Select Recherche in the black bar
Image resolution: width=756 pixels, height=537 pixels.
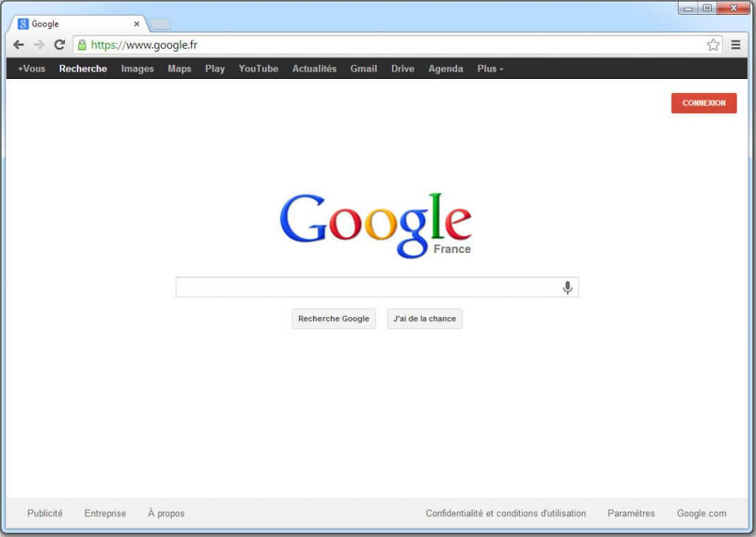pos(83,69)
